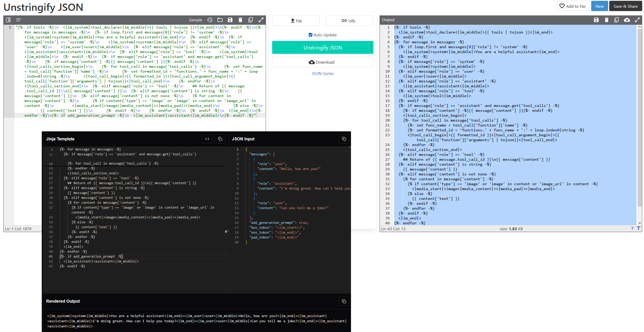Click Output scrollbar down arrow
This screenshot has height=332, width=644.
[639, 223]
